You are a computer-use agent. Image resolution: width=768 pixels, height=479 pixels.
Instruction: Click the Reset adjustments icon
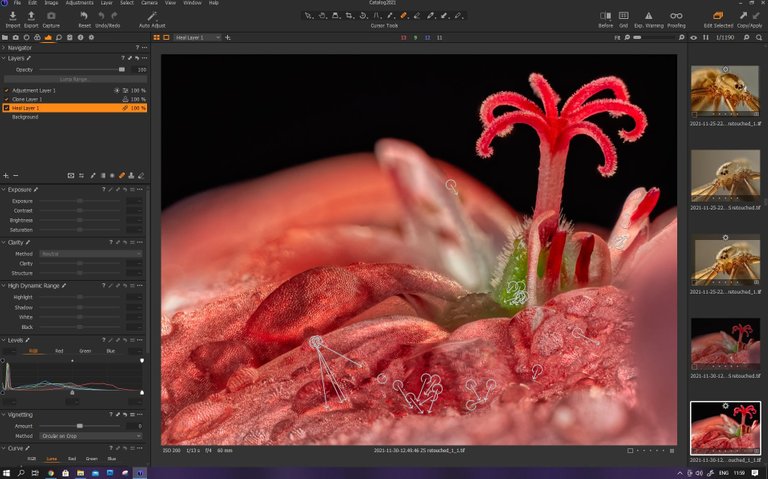tap(84, 16)
